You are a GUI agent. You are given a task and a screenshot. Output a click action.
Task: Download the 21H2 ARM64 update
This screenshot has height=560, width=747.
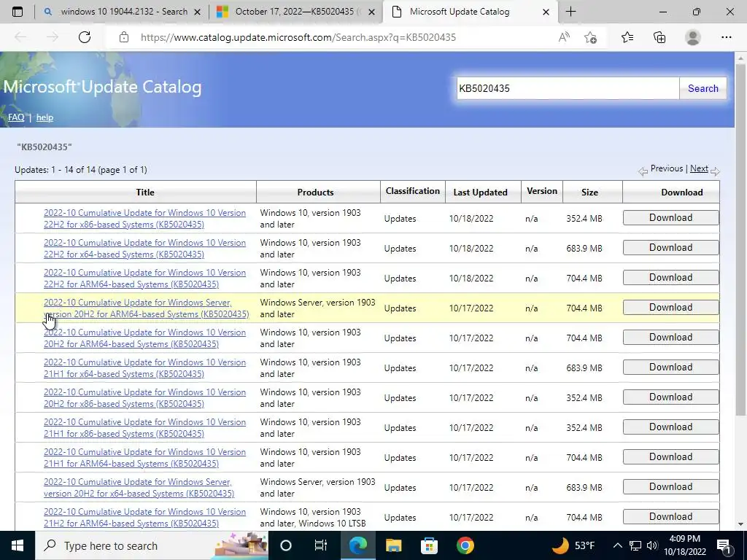tap(671, 517)
